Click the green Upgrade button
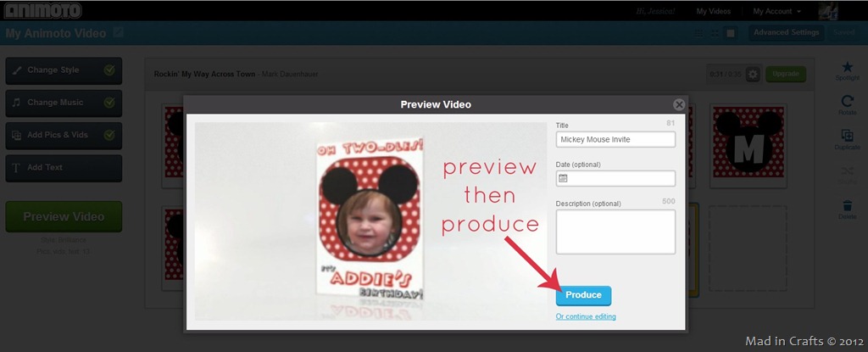This screenshot has width=868, height=352. [x=786, y=74]
